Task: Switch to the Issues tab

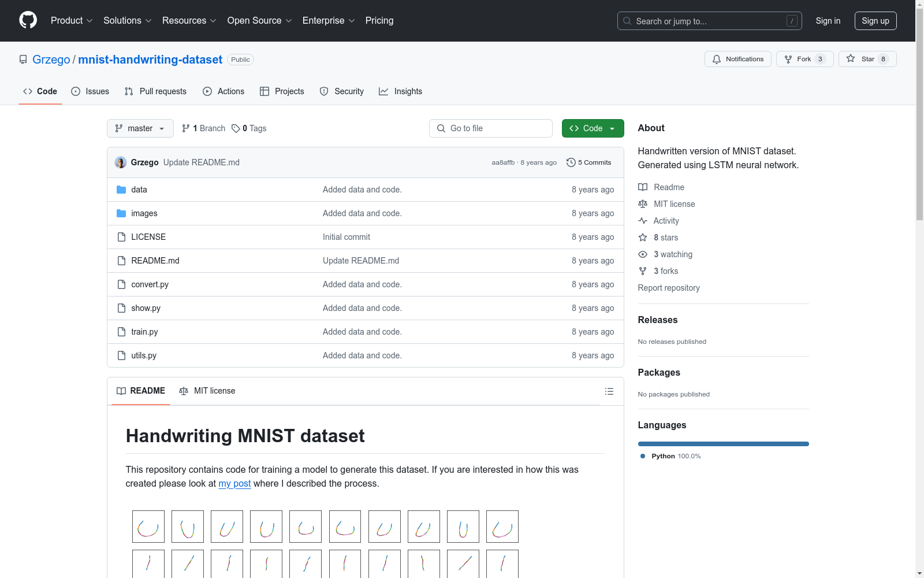Action: click(x=90, y=91)
